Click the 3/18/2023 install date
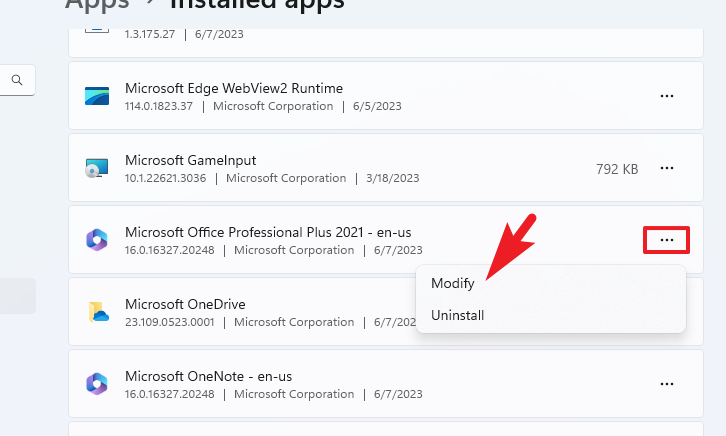This screenshot has width=726, height=436. click(x=393, y=178)
